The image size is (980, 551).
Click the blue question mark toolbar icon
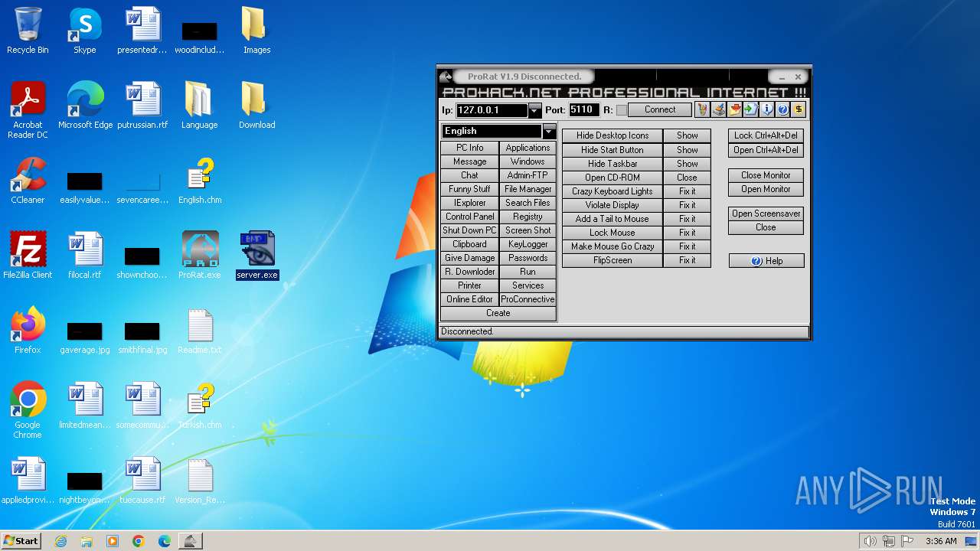click(x=782, y=109)
